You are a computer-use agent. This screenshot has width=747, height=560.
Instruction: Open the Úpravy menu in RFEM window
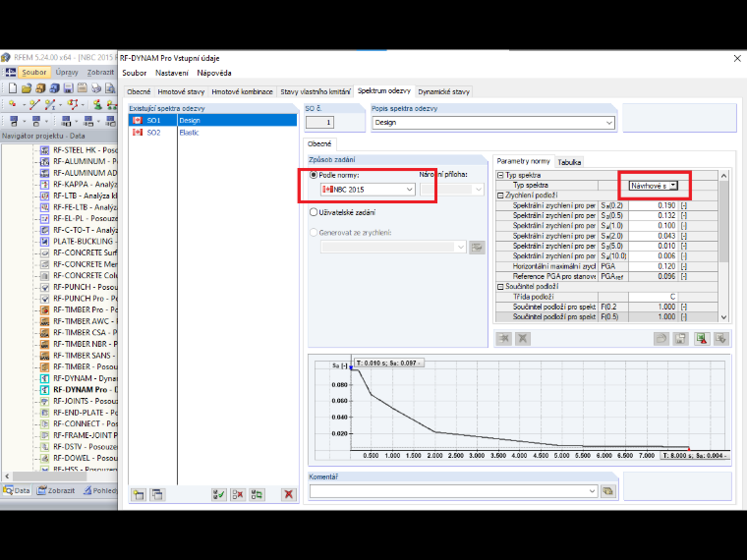coord(67,73)
